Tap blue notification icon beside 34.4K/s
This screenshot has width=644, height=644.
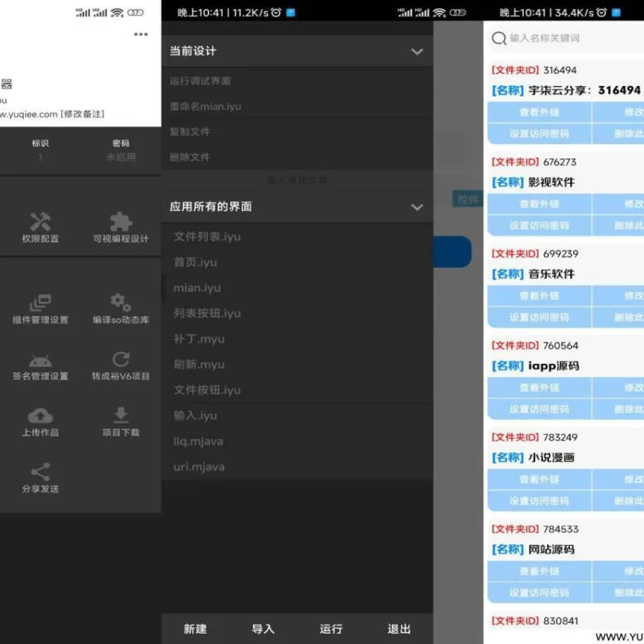616,12
